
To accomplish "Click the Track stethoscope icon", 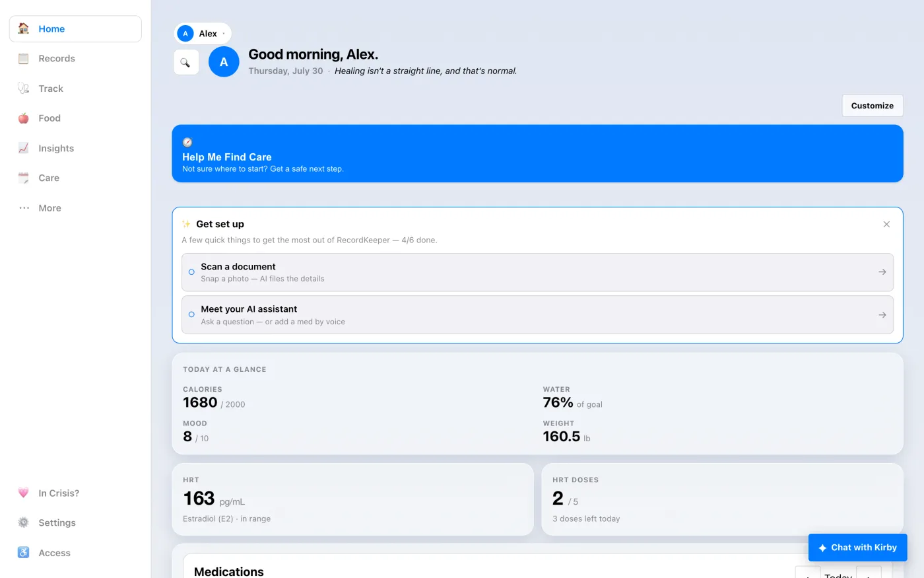I will click(24, 89).
